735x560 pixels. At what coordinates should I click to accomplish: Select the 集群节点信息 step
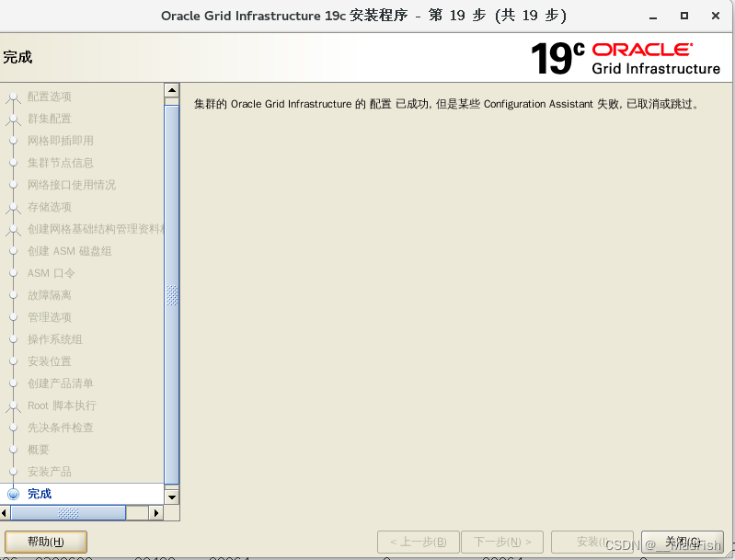[x=61, y=163]
